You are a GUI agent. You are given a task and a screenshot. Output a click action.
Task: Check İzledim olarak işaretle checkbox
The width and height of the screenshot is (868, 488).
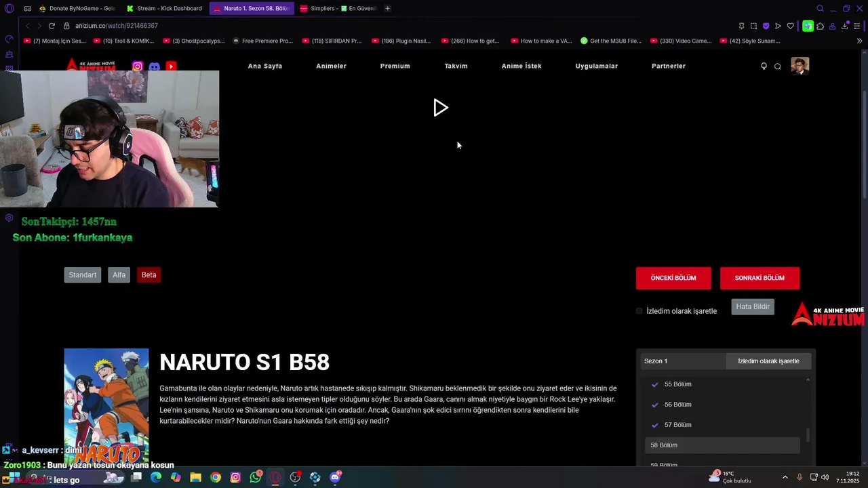tap(639, 311)
